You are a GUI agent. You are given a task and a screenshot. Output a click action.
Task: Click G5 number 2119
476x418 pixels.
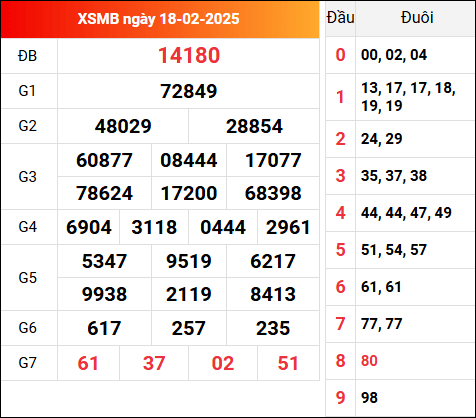click(189, 294)
